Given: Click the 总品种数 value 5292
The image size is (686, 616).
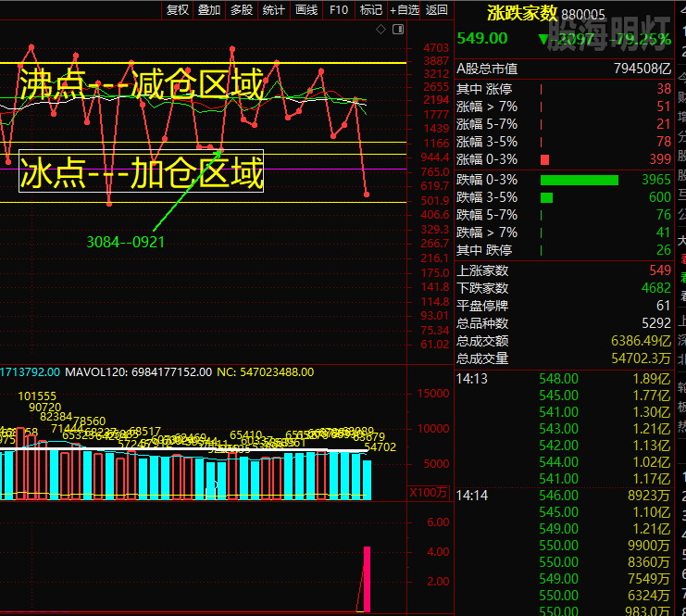Looking at the screenshot, I should [655, 323].
